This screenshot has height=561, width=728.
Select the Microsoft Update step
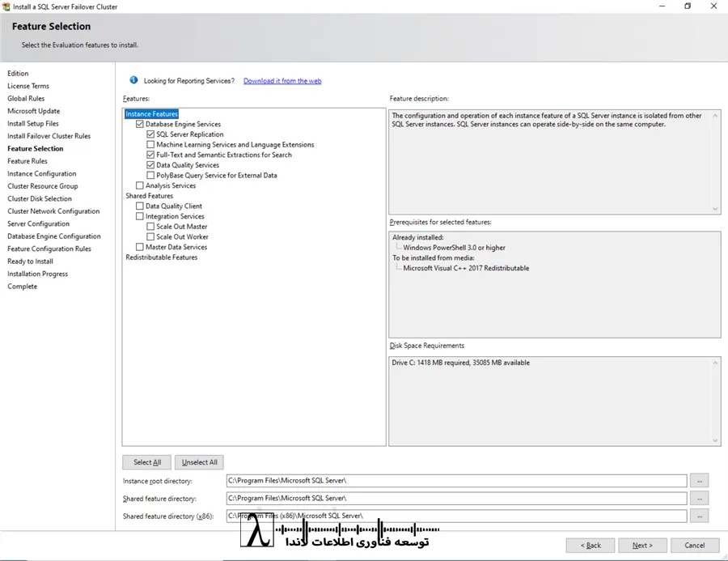[x=33, y=111]
